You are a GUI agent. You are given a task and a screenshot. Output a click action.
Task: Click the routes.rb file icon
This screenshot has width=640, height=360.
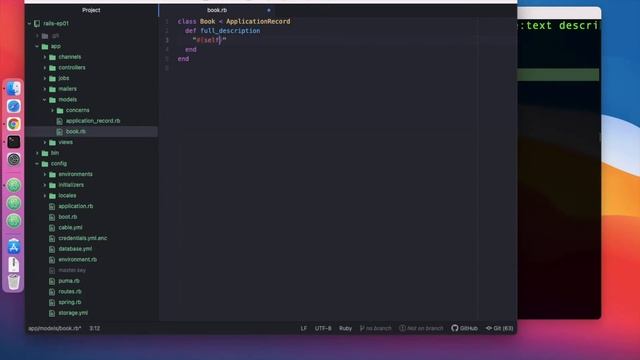(52, 292)
